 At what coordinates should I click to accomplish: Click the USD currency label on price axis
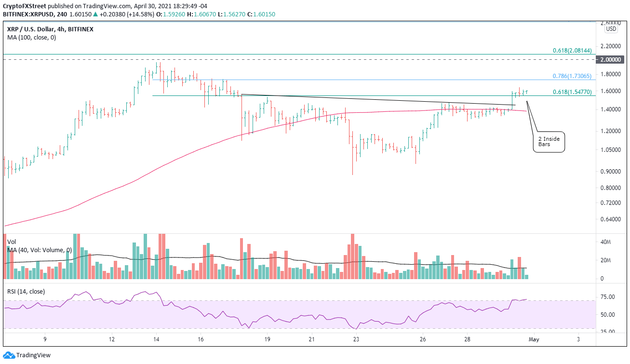coord(611,29)
